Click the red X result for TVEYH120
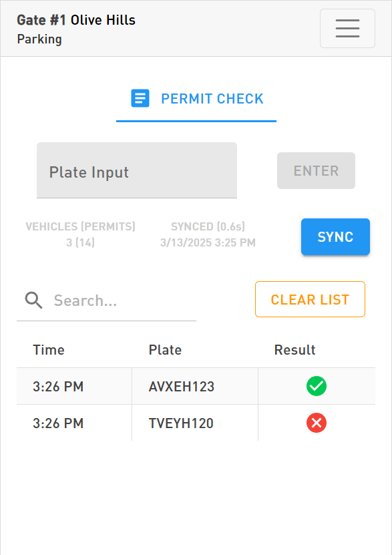Viewport: 392px width, 555px height. tap(317, 423)
